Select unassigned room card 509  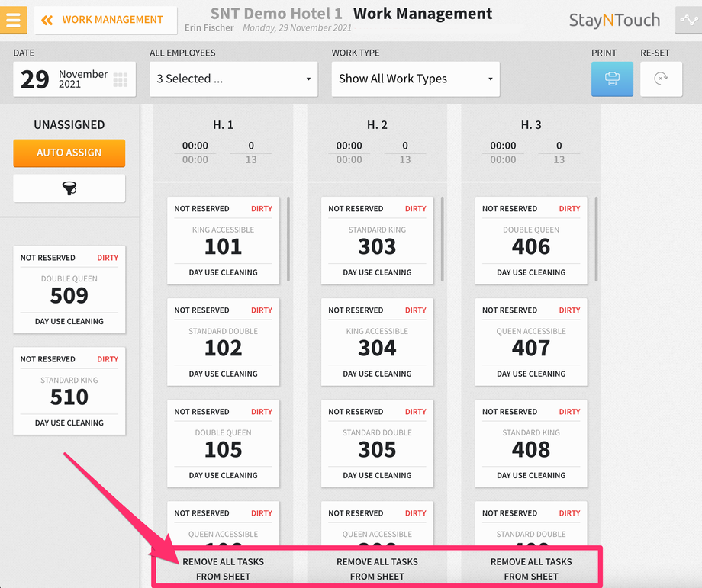(69, 290)
